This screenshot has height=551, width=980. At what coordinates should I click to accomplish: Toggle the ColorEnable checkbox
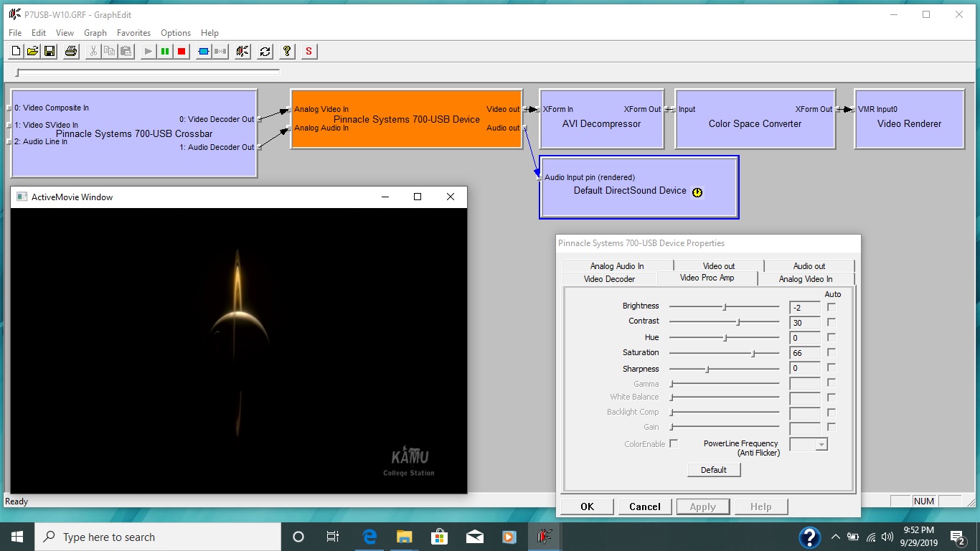click(x=674, y=444)
